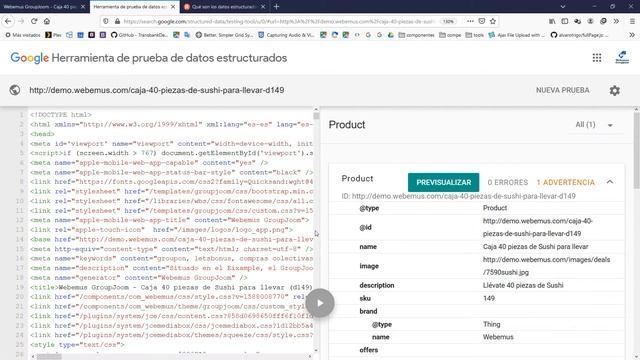
Task: Click the browser forward arrow
Action: click(x=20, y=21)
